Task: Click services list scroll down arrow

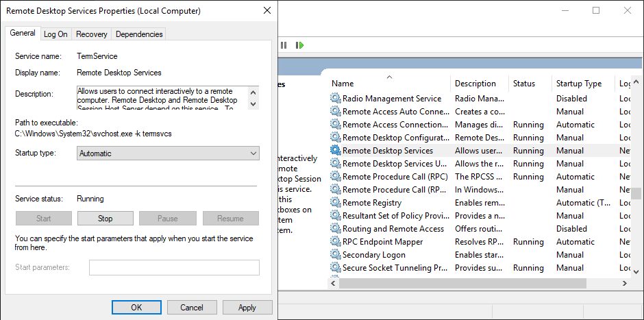Action: click(x=636, y=271)
